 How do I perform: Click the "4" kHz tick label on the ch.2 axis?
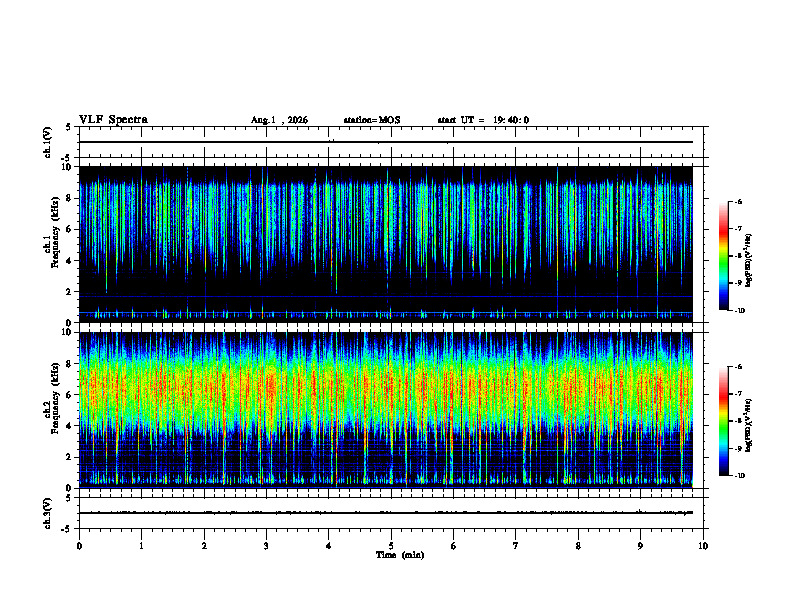pos(70,426)
